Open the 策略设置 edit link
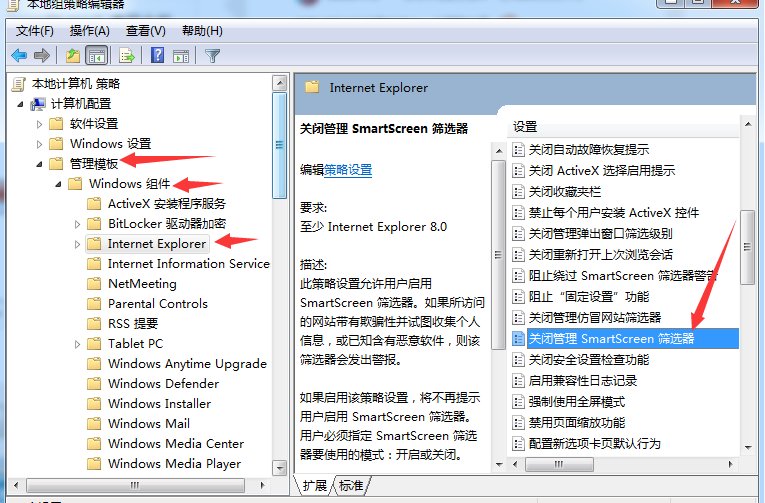This screenshot has height=503, width=765. [x=348, y=170]
